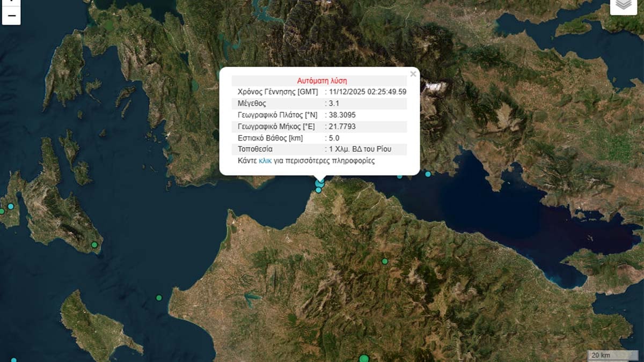Screen dimensions: 644x362
Task: Click the Αυτόματη λύση popup title
Action: click(322, 80)
